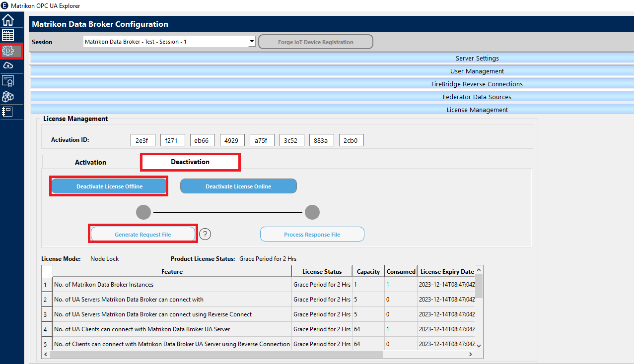Image resolution: width=634 pixels, height=364 pixels.
Task: Switch to the Deactivation tab
Action: click(190, 162)
